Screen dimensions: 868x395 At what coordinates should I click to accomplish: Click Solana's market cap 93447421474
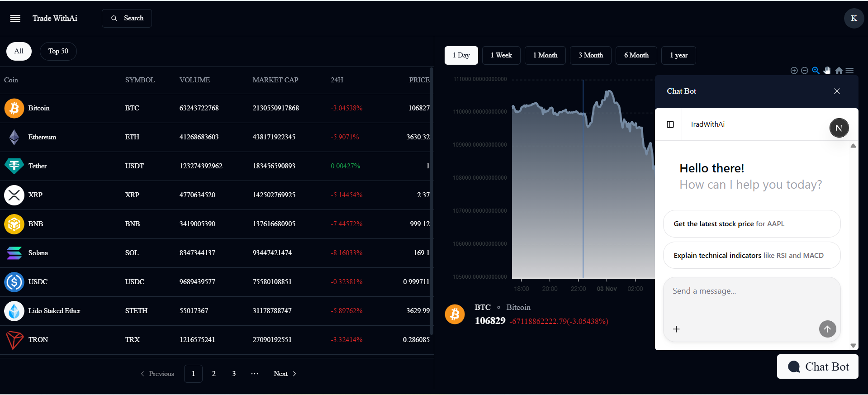click(272, 253)
